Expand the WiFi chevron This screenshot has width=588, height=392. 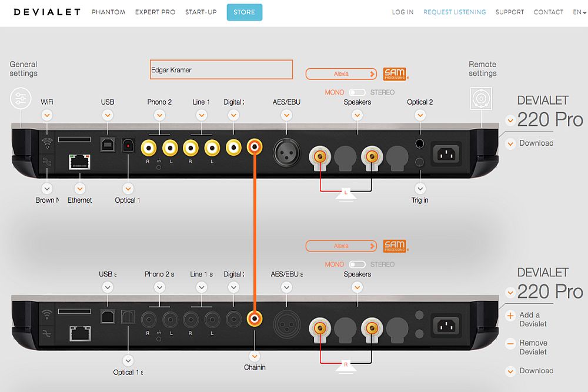pyautogui.click(x=47, y=115)
